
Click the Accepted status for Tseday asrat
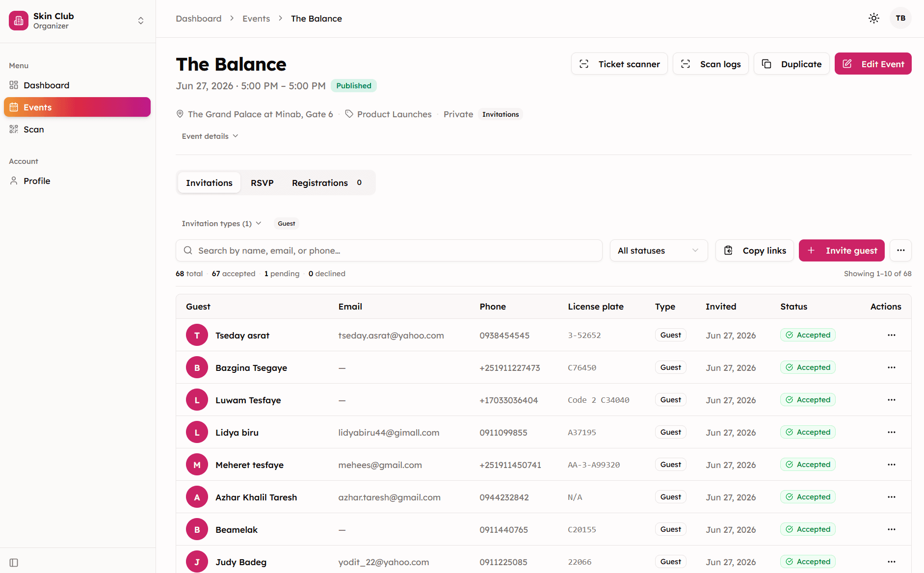[x=808, y=335]
